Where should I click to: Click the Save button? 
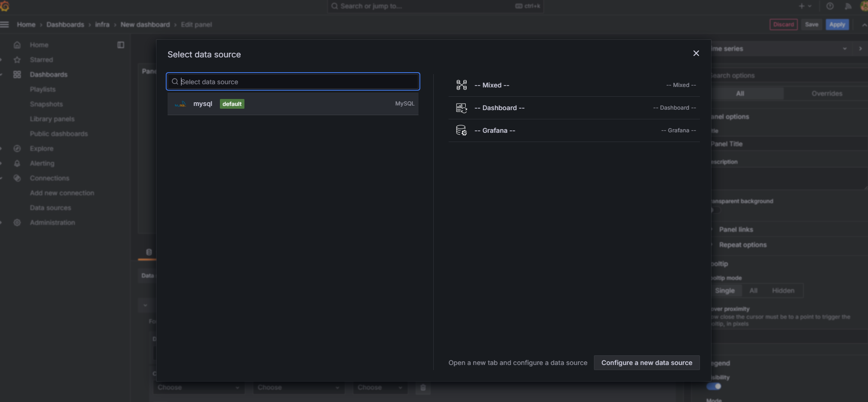click(812, 25)
